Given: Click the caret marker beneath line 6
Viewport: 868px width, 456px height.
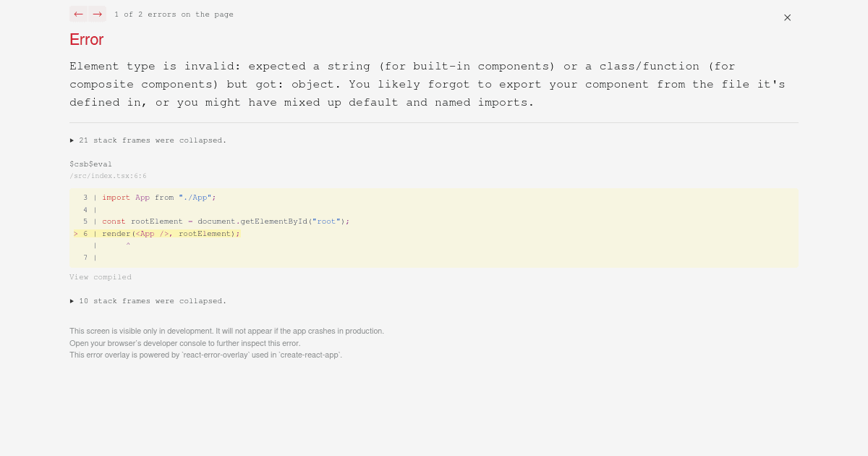Looking at the screenshot, I should coord(128,245).
